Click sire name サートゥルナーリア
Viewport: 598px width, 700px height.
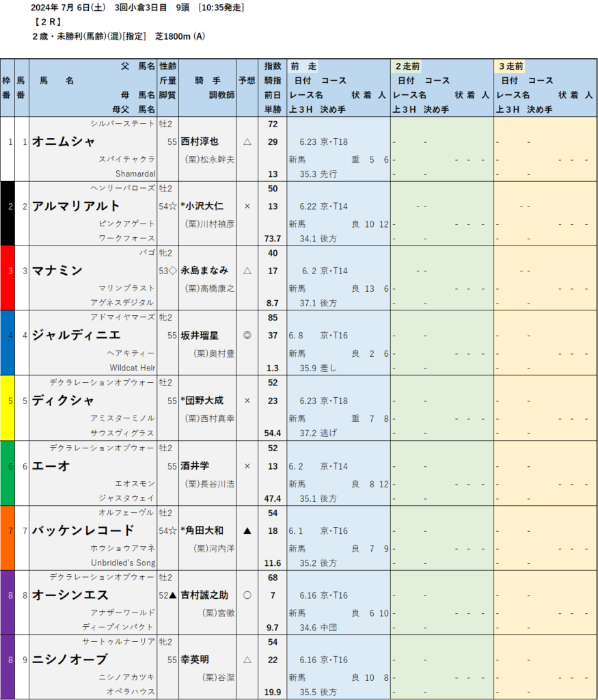(118, 641)
